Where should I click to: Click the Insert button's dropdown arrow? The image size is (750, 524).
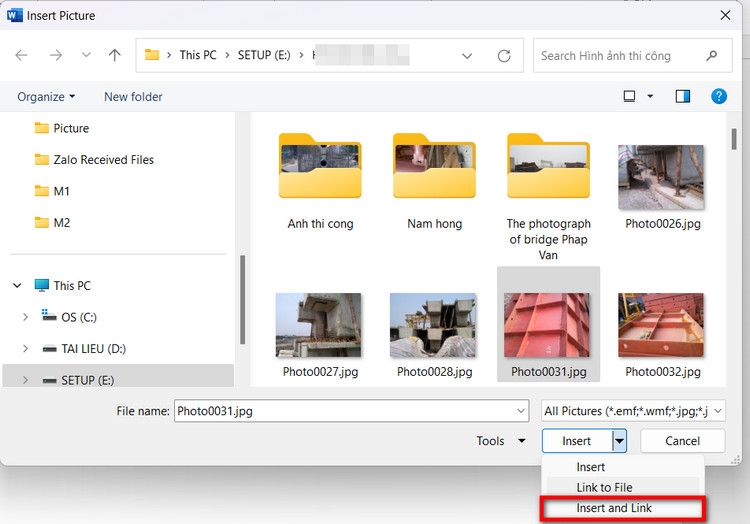[619, 441]
